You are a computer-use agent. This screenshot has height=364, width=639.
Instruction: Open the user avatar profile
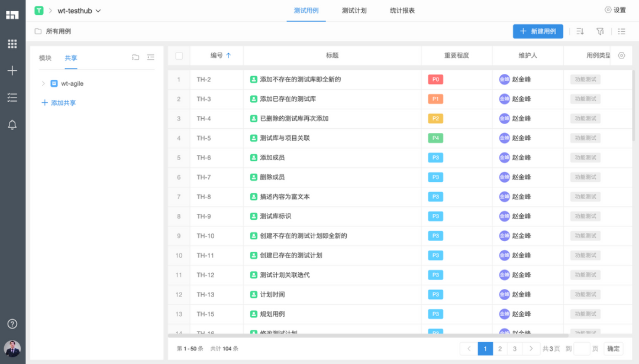pos(12,349)
